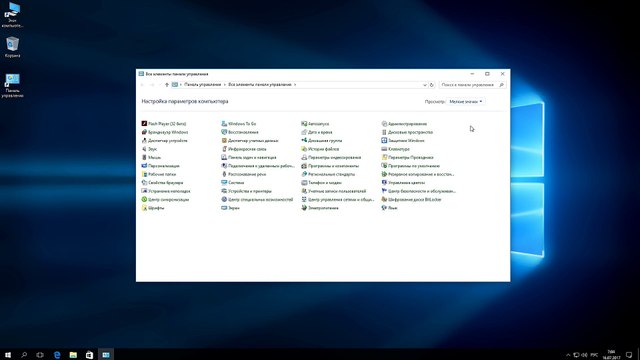Click the Параметры индексирования link
The width and height of the screenshot is (640, 360).
(x=334, y=158)
